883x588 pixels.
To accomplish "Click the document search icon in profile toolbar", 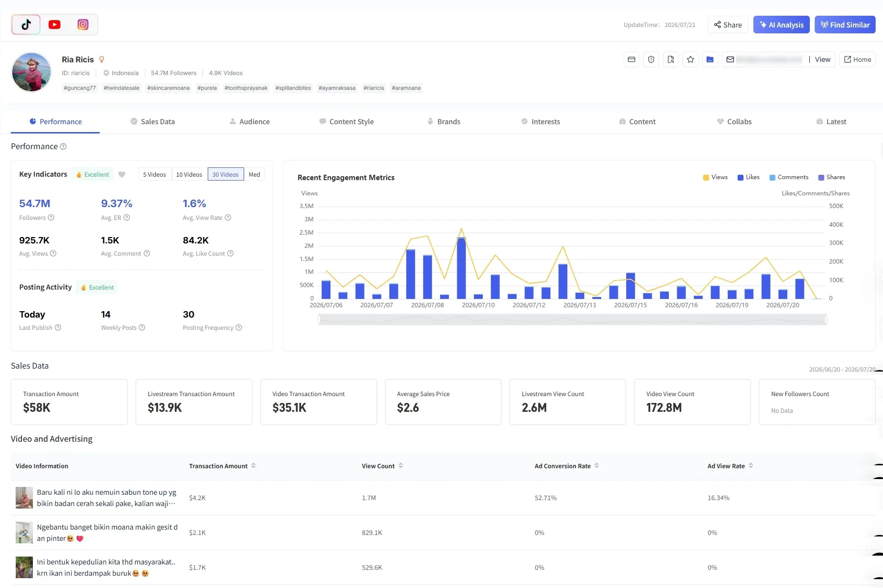I will click(671, 59).
